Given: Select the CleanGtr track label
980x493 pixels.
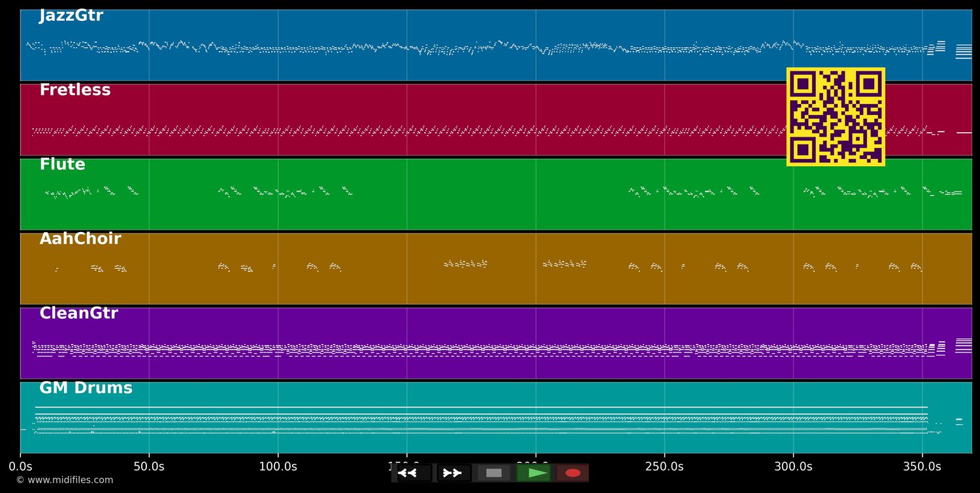Looking at the screenshot, I should (78, 314).
